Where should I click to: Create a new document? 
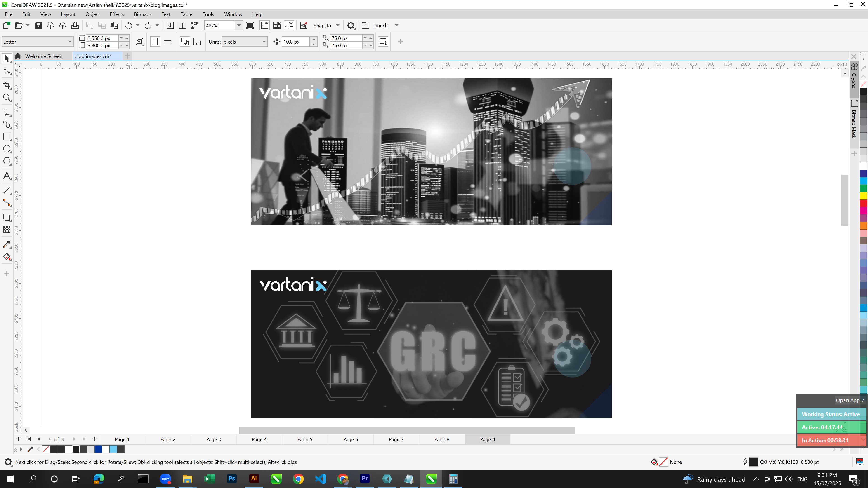[7, 25]
